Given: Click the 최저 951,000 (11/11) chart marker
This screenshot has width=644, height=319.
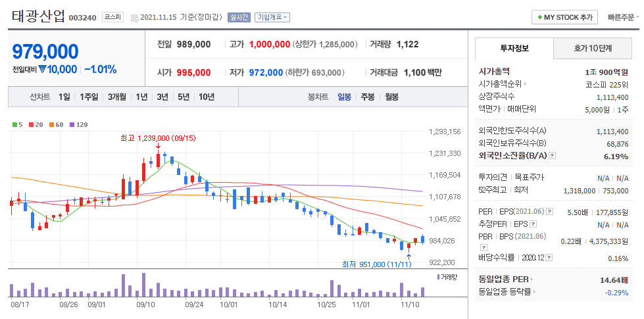Looking at the screenshot, I should tap(377, 264).
